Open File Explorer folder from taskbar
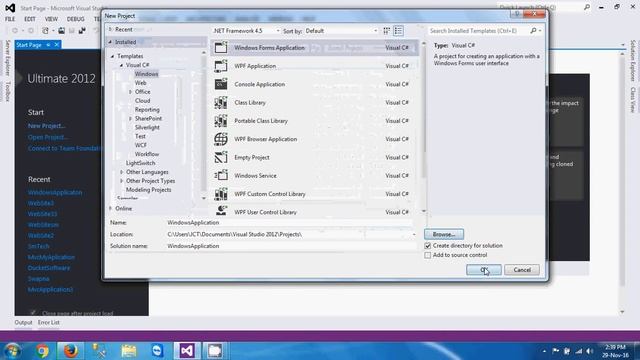Screen dimensions: 640x360 click(x=129, y=351)
